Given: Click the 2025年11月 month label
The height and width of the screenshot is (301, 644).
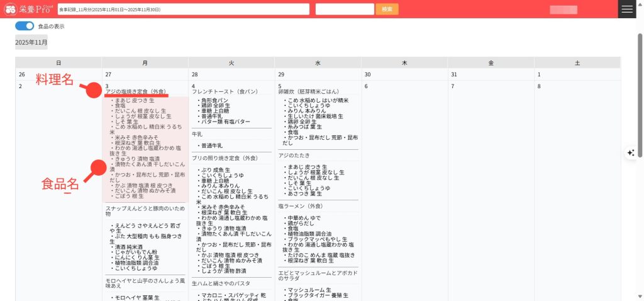Looking at the screenshot, I should coord(31,42).
